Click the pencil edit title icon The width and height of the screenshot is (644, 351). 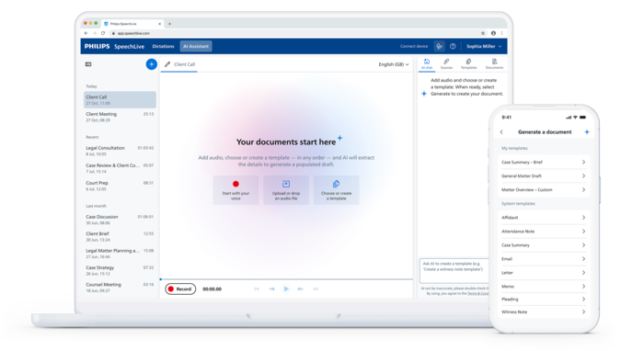[167, 64]
